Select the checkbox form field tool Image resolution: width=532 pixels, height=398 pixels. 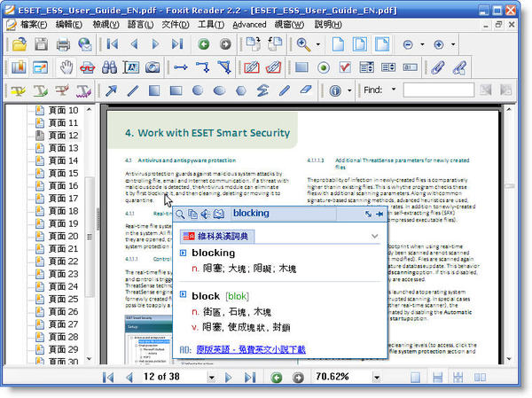click(x=345, y=67)
